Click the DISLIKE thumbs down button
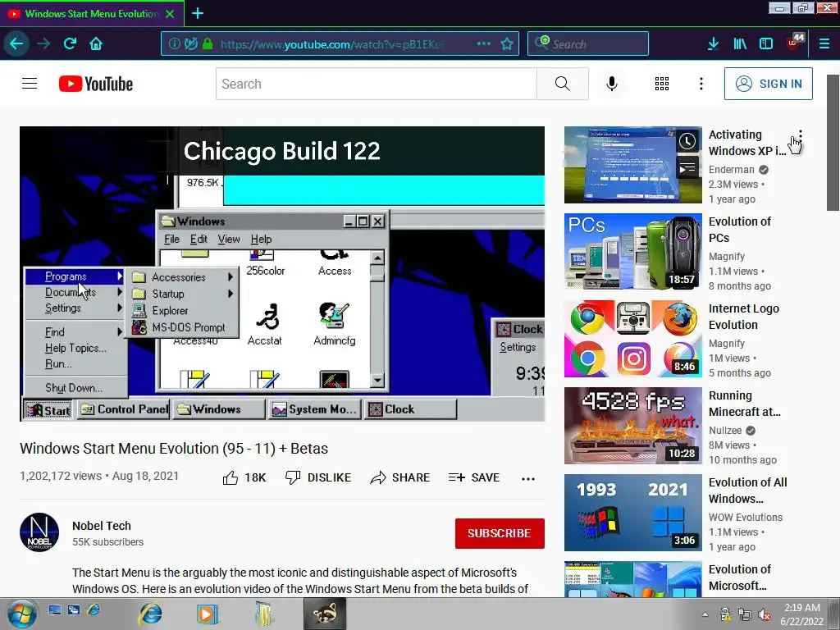840x630 pixels. 317,477
